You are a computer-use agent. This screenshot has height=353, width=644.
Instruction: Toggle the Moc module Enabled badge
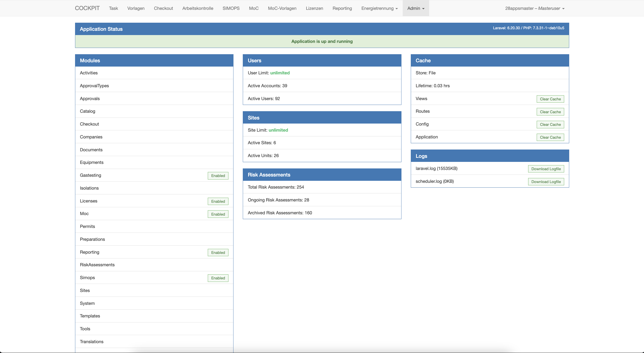(218, 214)
